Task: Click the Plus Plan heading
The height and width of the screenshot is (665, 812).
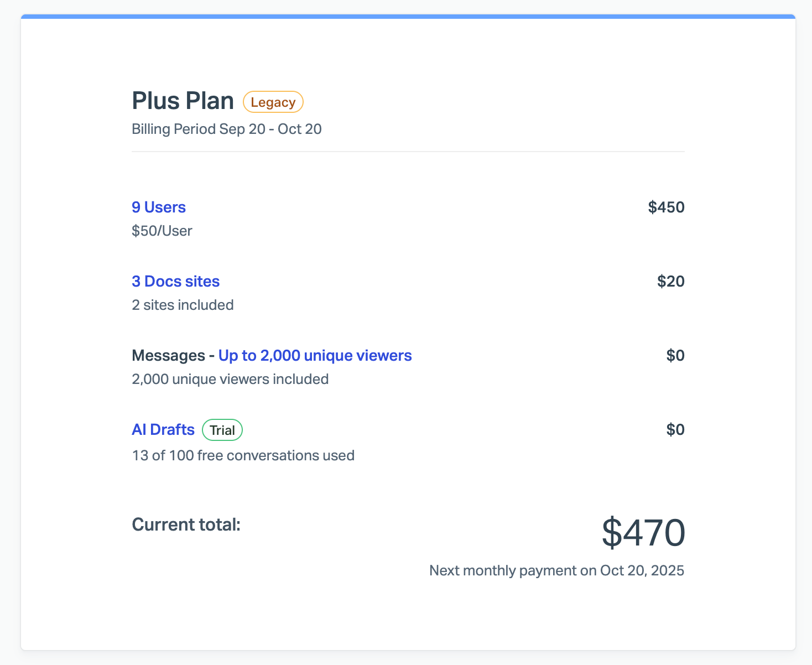Action: pyautogui.click(x=183, y=101)
